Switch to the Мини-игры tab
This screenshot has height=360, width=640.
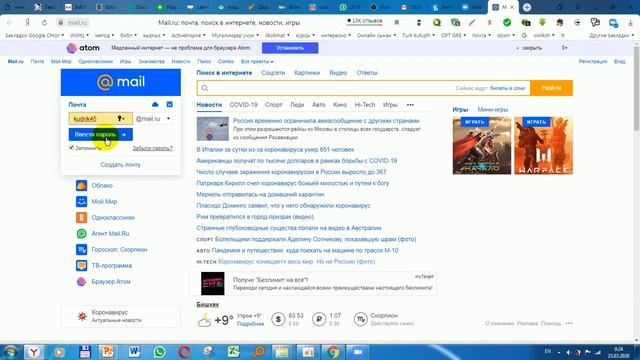[x=493, y=110]
